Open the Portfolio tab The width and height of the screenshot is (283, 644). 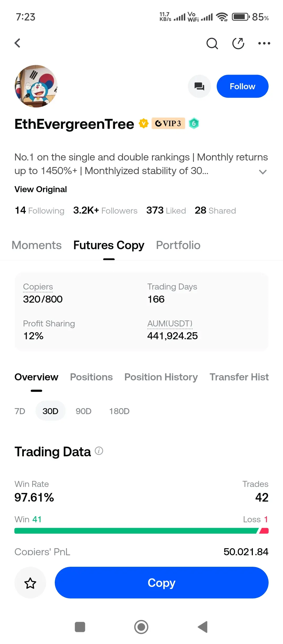pos(178,245)
